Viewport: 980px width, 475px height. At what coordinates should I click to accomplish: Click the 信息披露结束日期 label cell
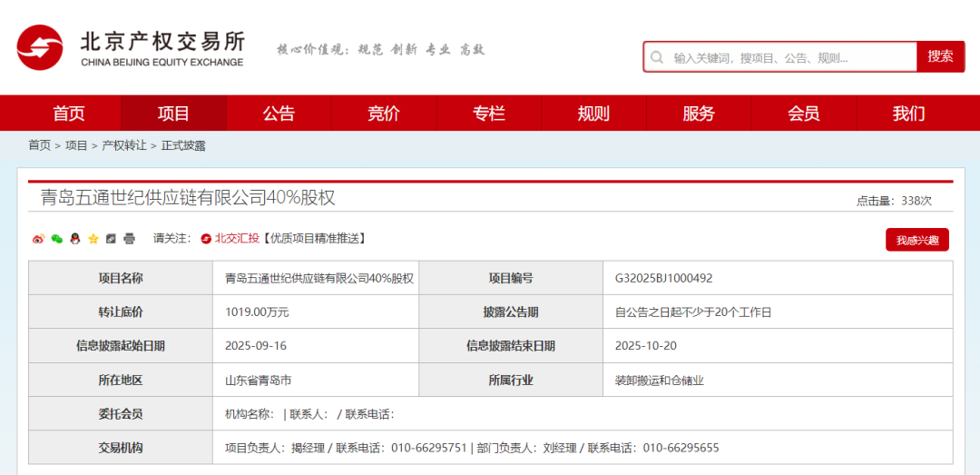(x=511, y=345)
